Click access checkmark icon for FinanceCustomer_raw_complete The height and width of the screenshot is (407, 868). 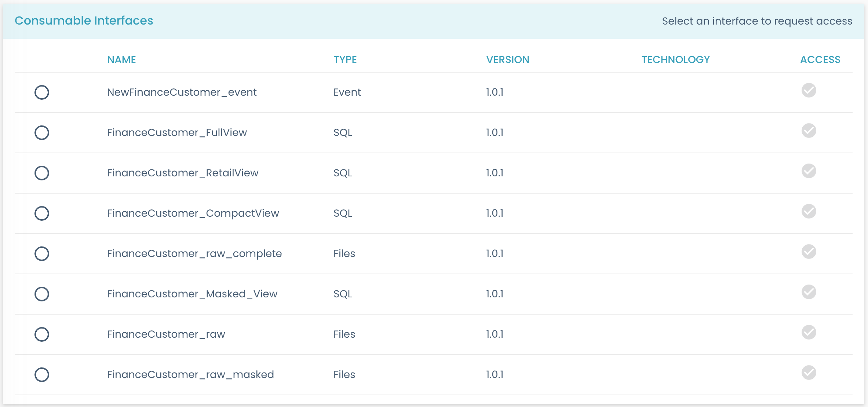809,252
